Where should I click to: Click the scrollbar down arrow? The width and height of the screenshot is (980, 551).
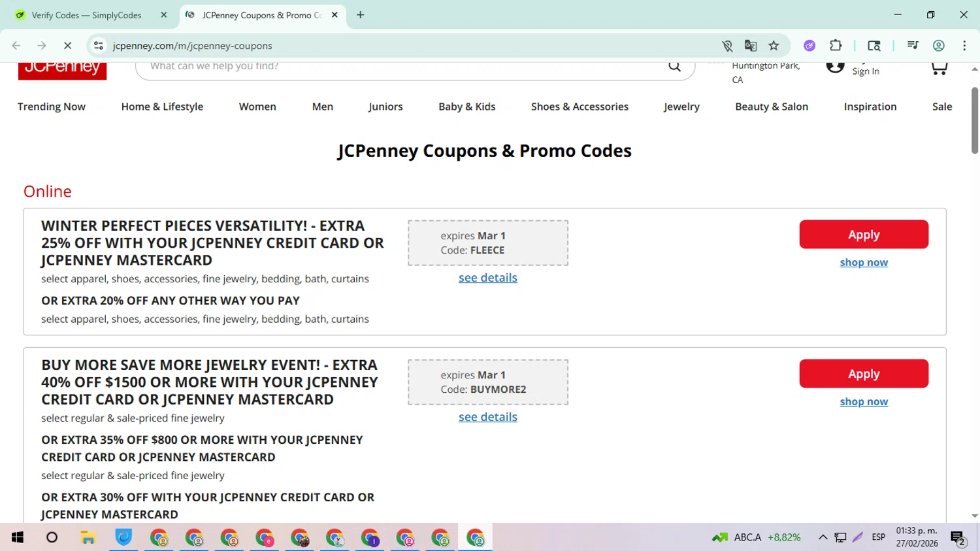tap(974, 516)
